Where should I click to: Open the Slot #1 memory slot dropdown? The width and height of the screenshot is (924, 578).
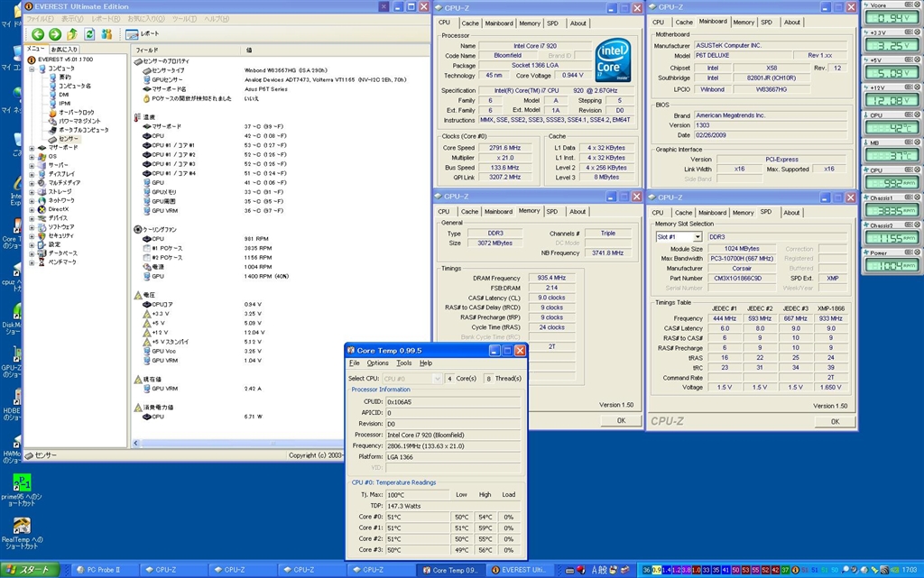point(697,237)
